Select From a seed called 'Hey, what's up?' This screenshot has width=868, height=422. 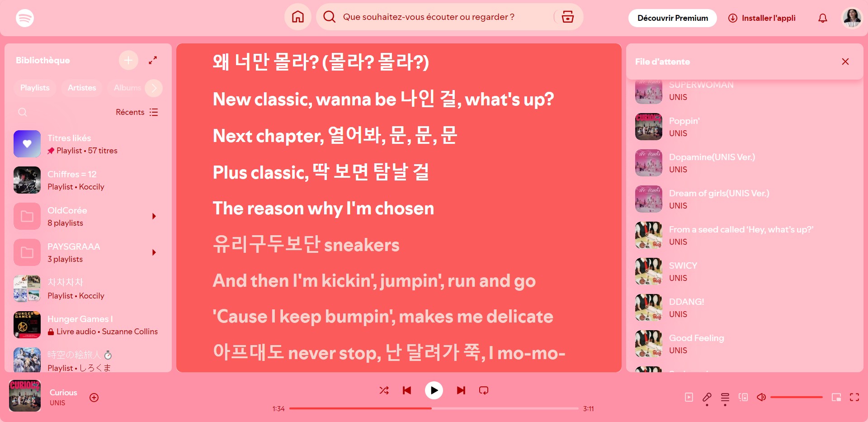coord(745,235)
